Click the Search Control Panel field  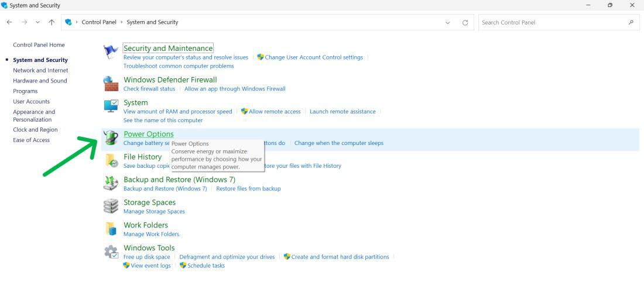pyautogui.click(x=553, y=23)
